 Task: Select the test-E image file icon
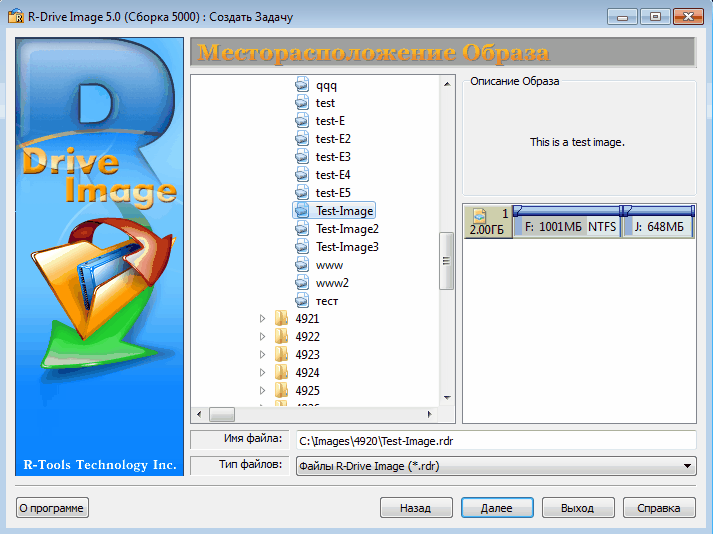pyautogui.click(x=302, y=121)
